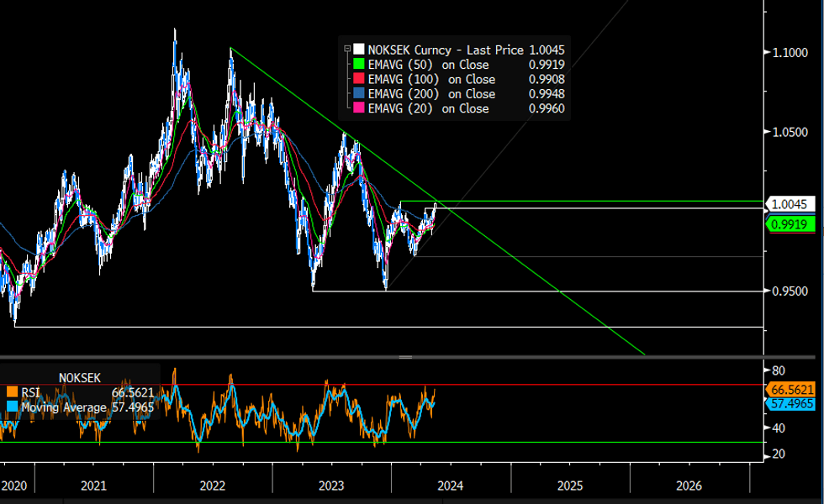Click the 2023 label on time axis

(x=331, y=486)
